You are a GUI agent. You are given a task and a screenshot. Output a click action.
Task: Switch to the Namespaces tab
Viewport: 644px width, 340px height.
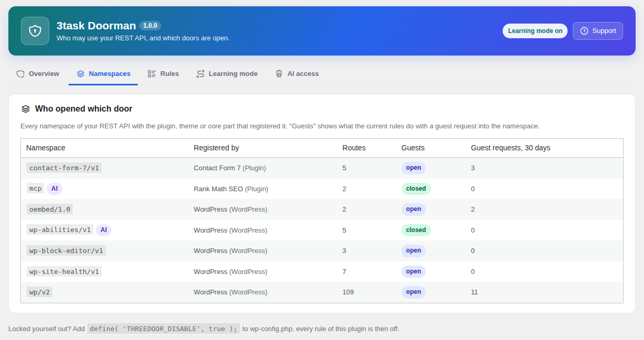[x=103, y=74]
